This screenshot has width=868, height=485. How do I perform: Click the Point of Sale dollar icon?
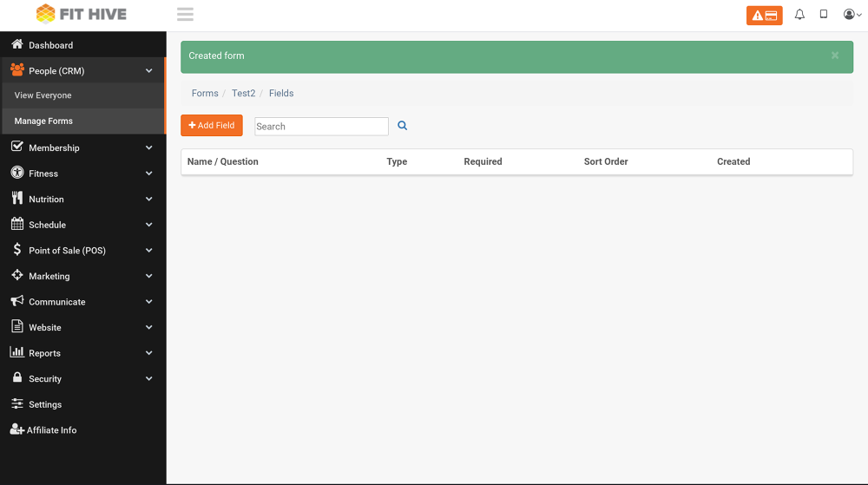pyautogui.click(x=17, y=249)
